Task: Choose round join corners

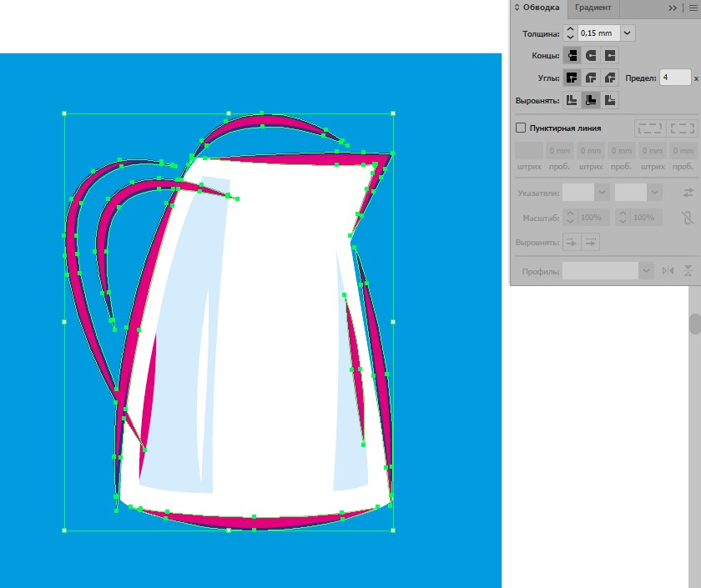Action: click(x=591, y=78)
